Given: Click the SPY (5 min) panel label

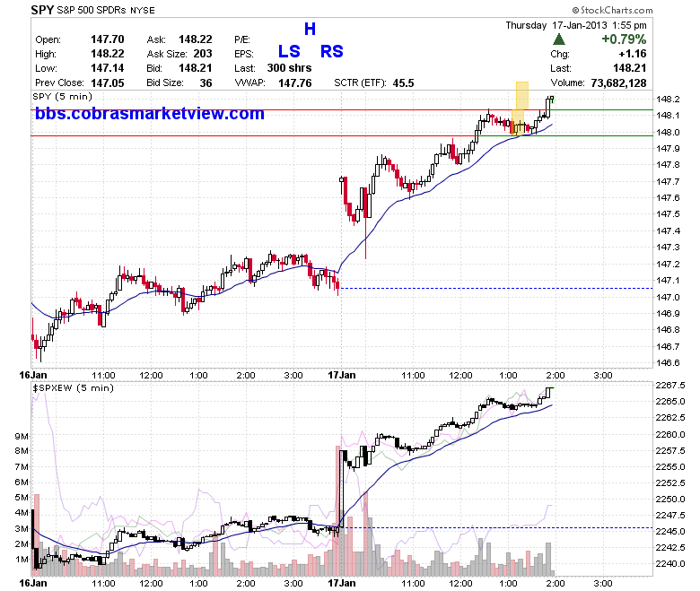Looking at the screenshot, I should 62,96.
